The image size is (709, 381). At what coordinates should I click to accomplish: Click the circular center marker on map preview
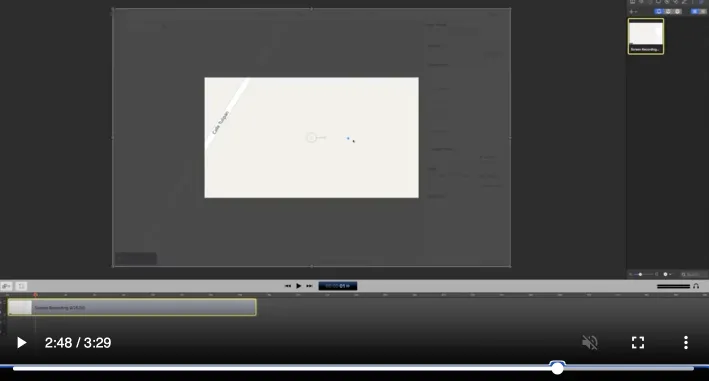311,137
